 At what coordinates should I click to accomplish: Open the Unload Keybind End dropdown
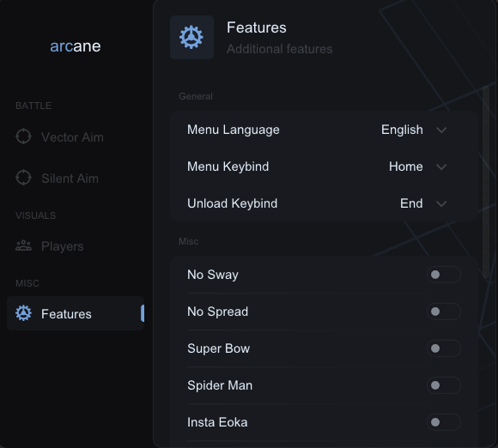[423, 203]
